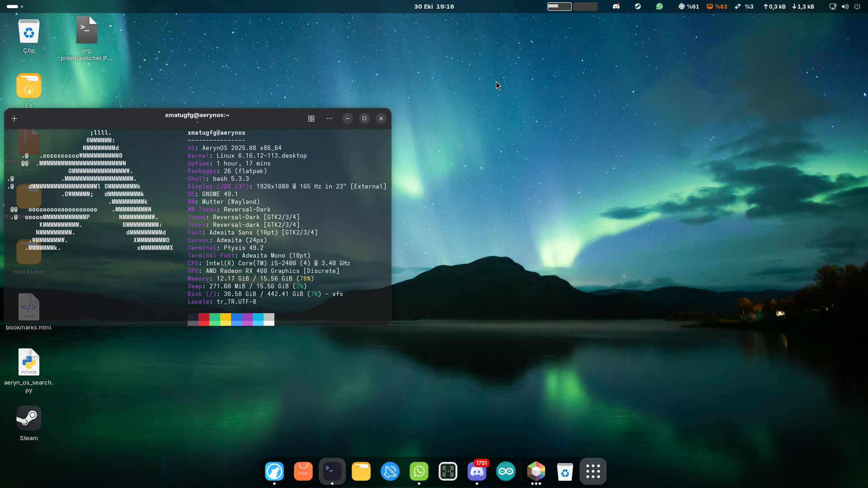Open the trash bin in the dock
The height and width of the screenshot is (488, 868).
(x=565, y=471)
